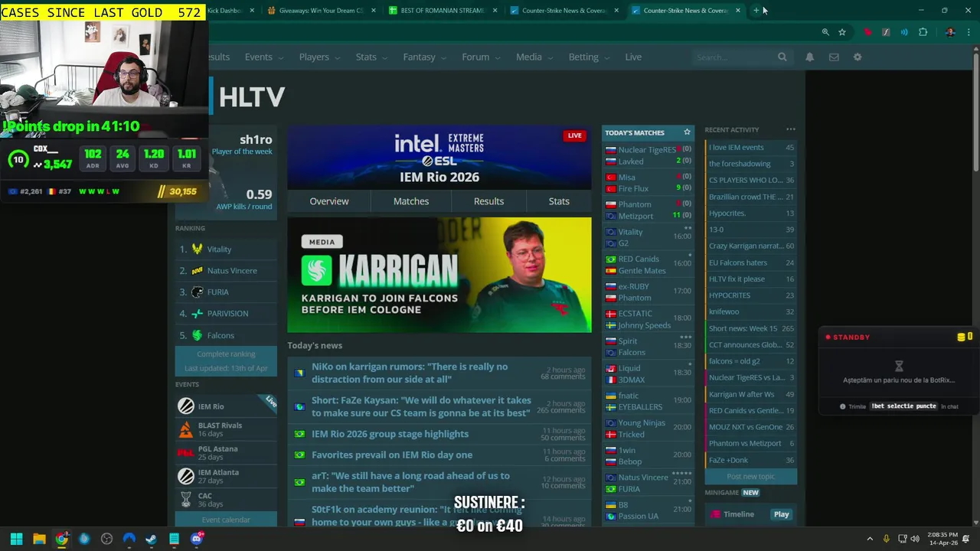Open the Chrome profile avatar
This screenshot has width=980, height=551.
tap(950, 32)
